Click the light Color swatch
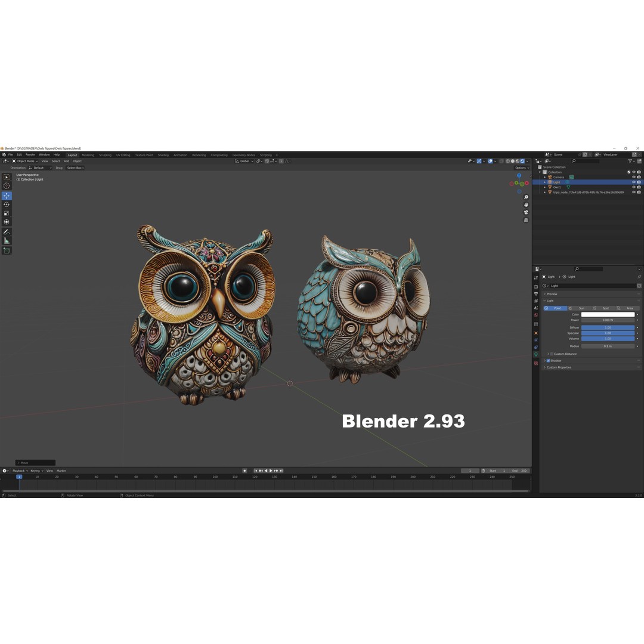This screenshot has width=644, height=644. pyautogui.click(x=608, y=315)
